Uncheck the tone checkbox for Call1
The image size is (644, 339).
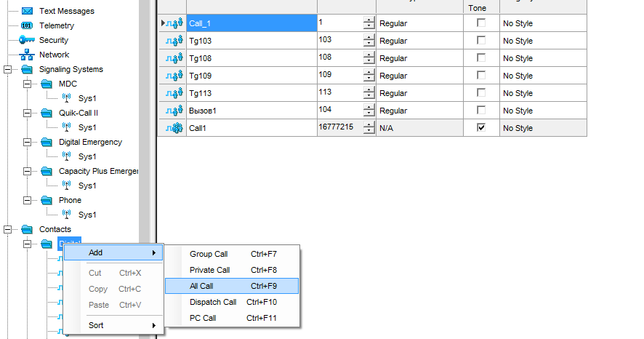point(480,128)
